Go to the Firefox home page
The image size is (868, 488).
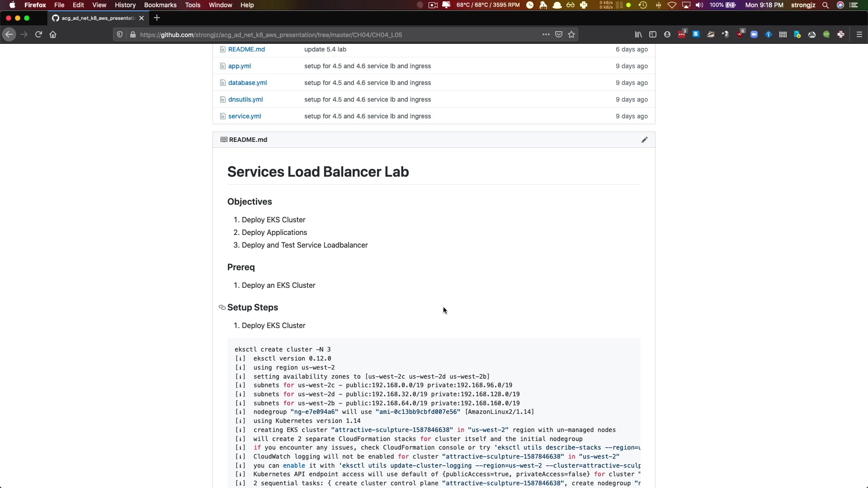click(53, 35)
